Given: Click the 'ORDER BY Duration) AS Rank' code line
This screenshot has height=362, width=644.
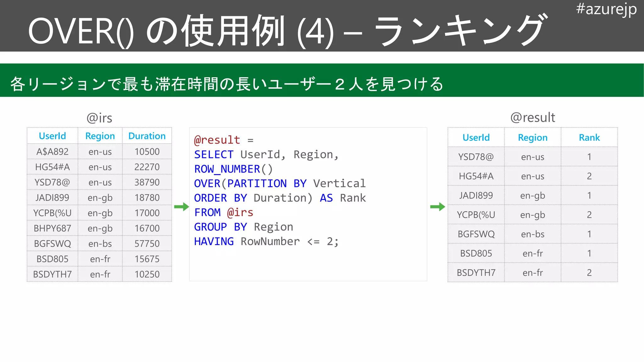Looking at the screenshot, I should click(280, 198).
